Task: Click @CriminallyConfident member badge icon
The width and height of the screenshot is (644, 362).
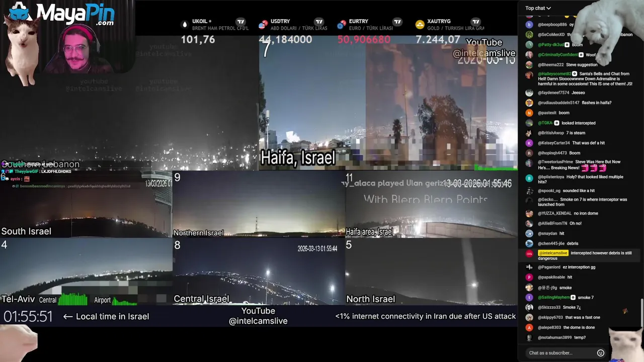Action: click(581, 55)
